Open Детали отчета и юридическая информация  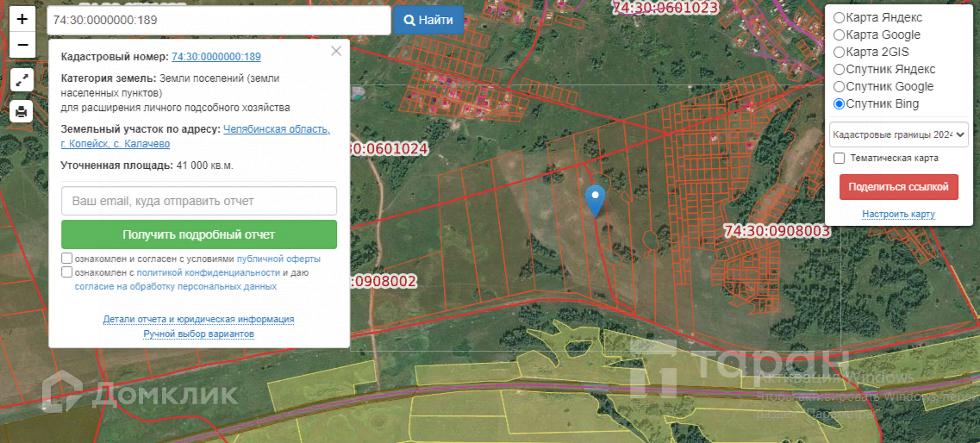pos(199,319)
